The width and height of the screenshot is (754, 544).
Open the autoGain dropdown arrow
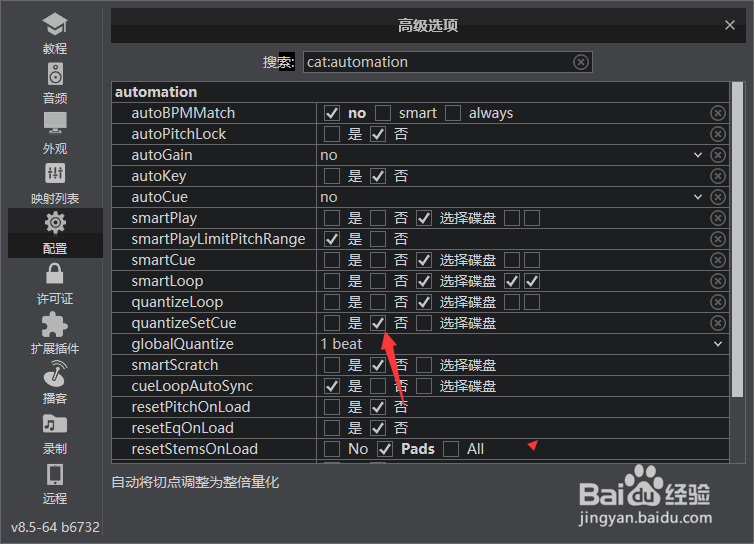(698, 155)
